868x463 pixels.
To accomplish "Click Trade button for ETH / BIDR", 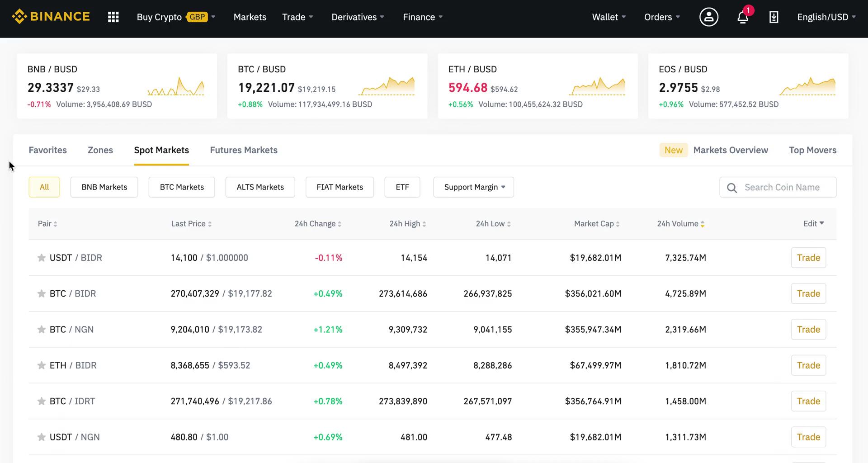I will click(809, 365).
